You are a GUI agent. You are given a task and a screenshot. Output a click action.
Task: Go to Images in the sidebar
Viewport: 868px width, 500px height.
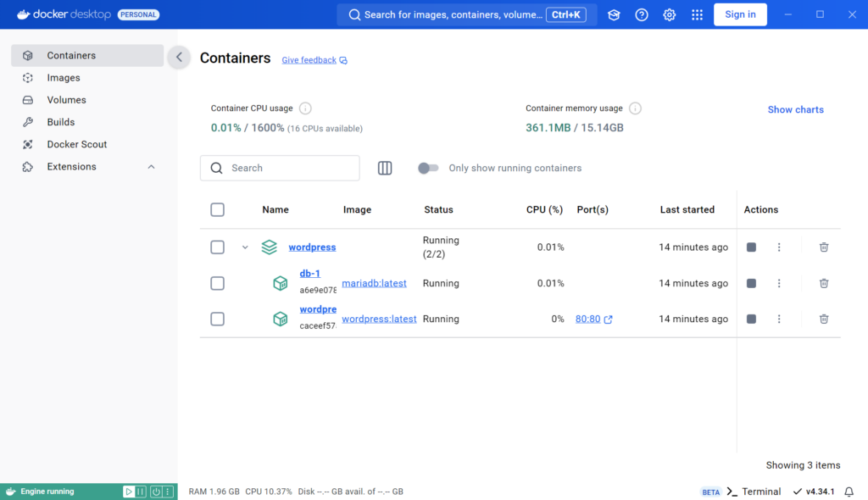64,78
